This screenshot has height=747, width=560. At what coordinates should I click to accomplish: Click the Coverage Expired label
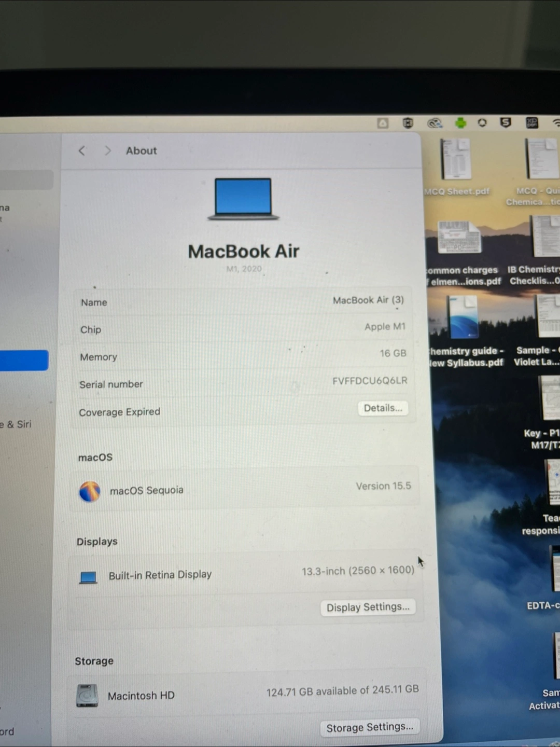click(x=120, y=412)
